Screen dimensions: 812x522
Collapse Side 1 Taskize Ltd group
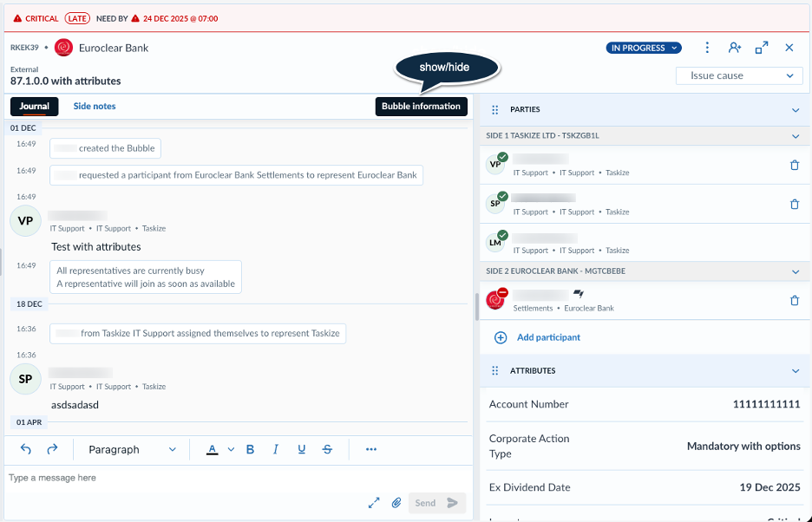tap(796, 136)
